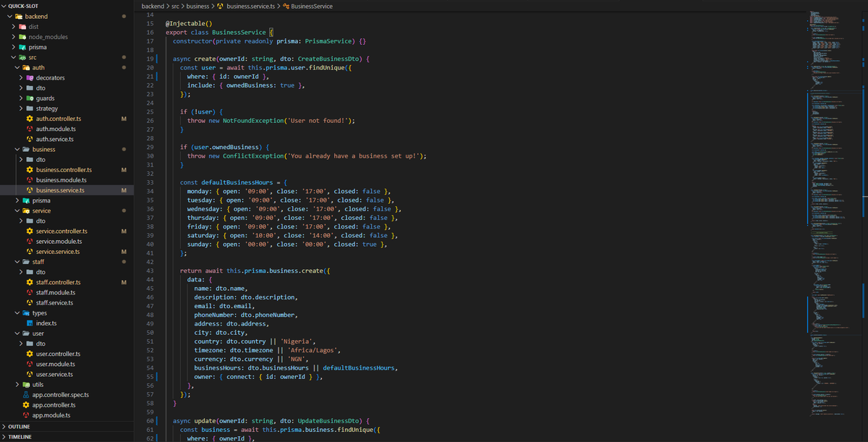Collapse the backend folder chevron
Viewport: 868px width, 442px height.
pyautogui.click(x=9, y=17)
